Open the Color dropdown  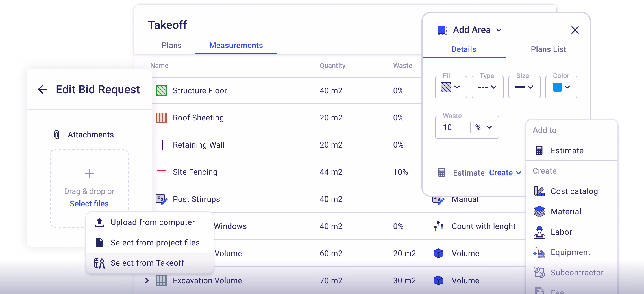[561, 87]
